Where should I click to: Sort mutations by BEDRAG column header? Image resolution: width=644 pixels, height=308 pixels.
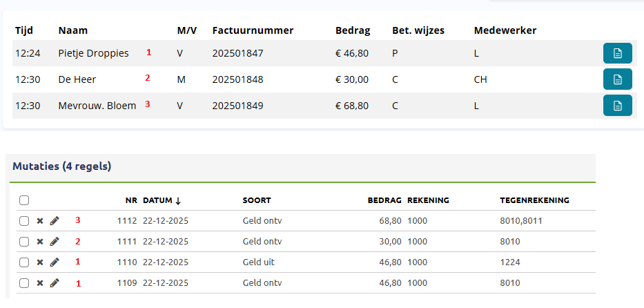coord(384,200)
